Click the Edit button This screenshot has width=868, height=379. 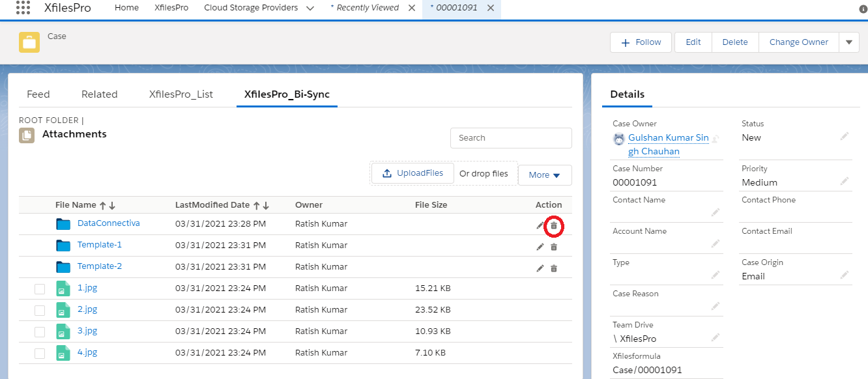coord(693,42)
